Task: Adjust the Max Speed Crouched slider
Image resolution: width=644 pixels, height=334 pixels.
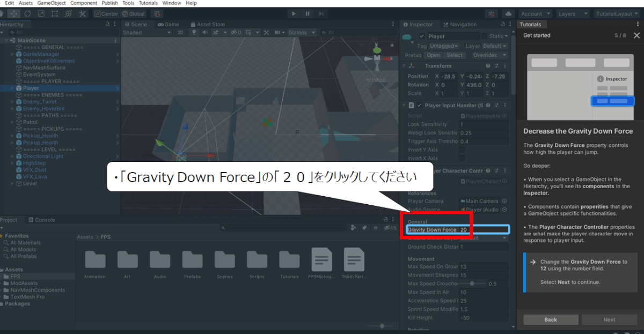Action: [x=472, y=283]
